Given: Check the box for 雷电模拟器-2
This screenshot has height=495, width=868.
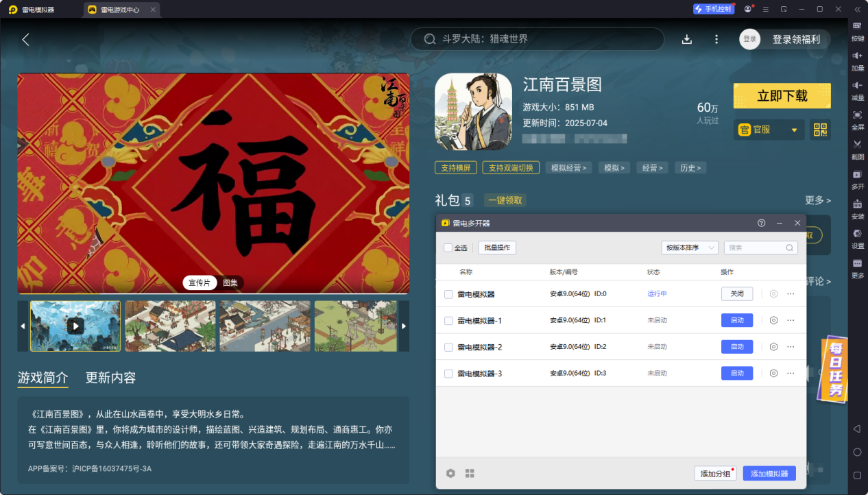Looking at the screenshot, I should [x=448, y=348].
